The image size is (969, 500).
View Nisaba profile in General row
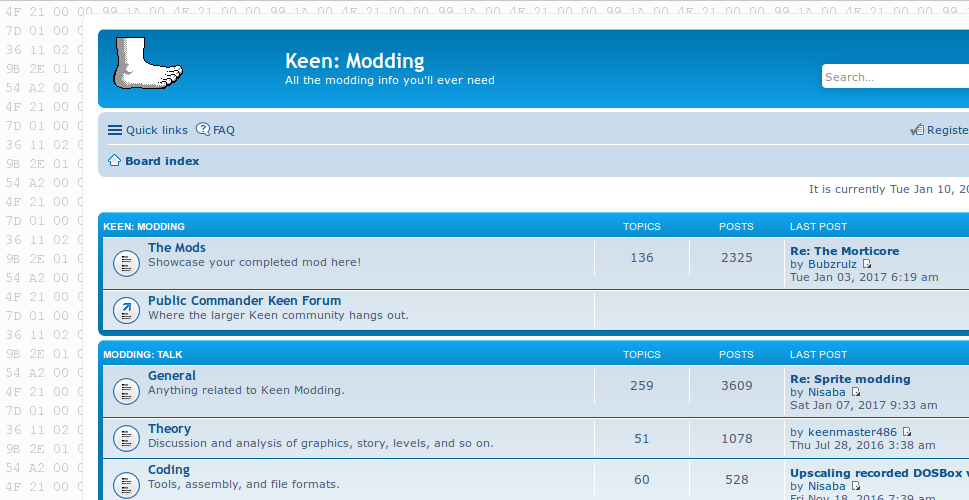click(827, 392)
